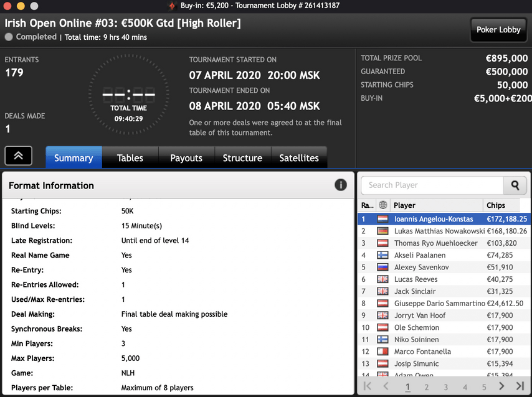Click the Finnish flag beside Akseli Paalanen

(x=382, y=255)
